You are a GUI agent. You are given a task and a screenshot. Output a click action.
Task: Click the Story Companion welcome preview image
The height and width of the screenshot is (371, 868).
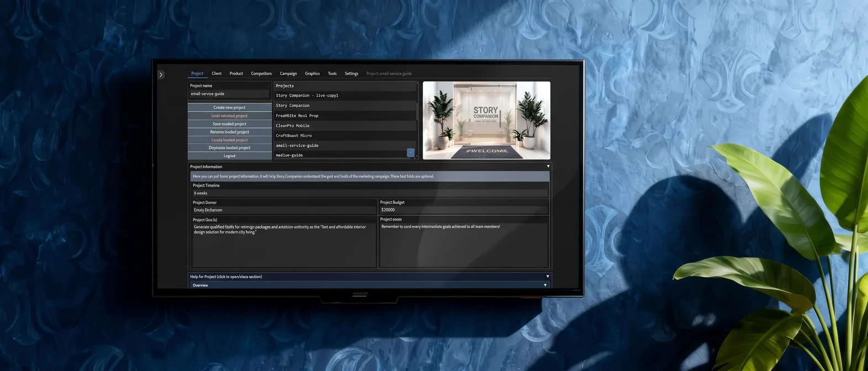click(486, 120)
